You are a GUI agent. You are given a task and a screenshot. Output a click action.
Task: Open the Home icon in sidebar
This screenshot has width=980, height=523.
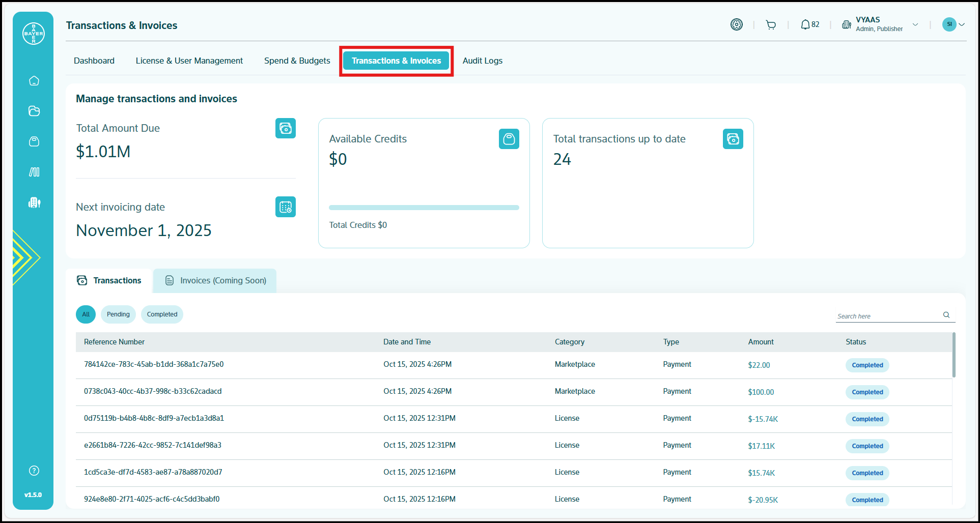coord(34,81)
